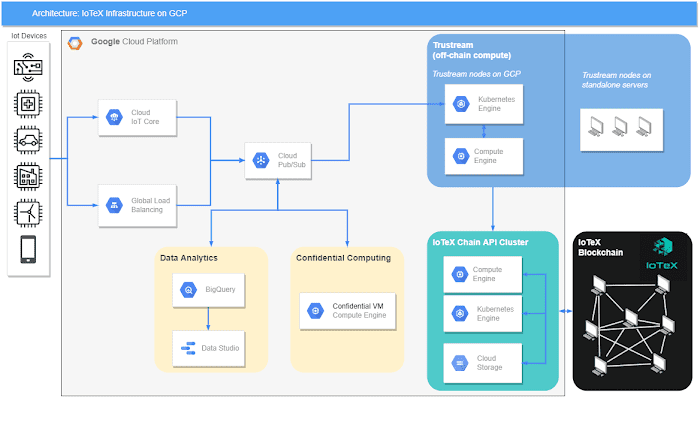Select the factory chip IoT device icon
Screen dimensions: 700x440
pyautogui.click(x=28, y=177)
